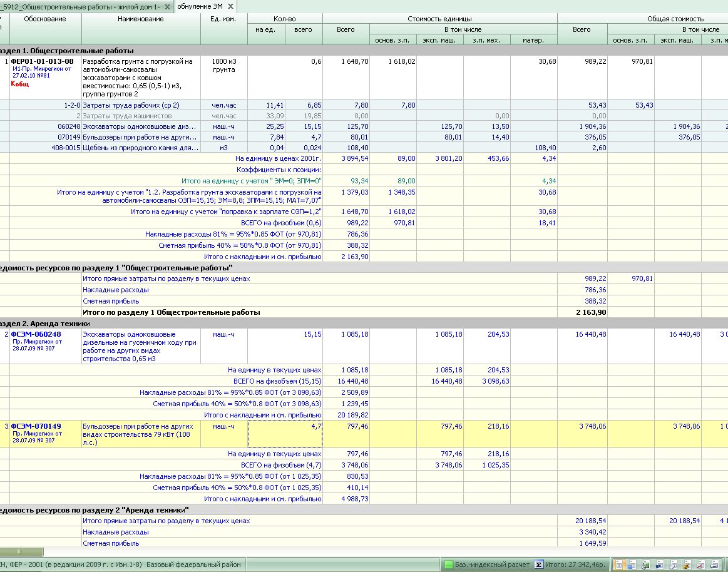Click the status bar icon labeled НР
This screenshot has width=728, height=572.
point(659,565)
